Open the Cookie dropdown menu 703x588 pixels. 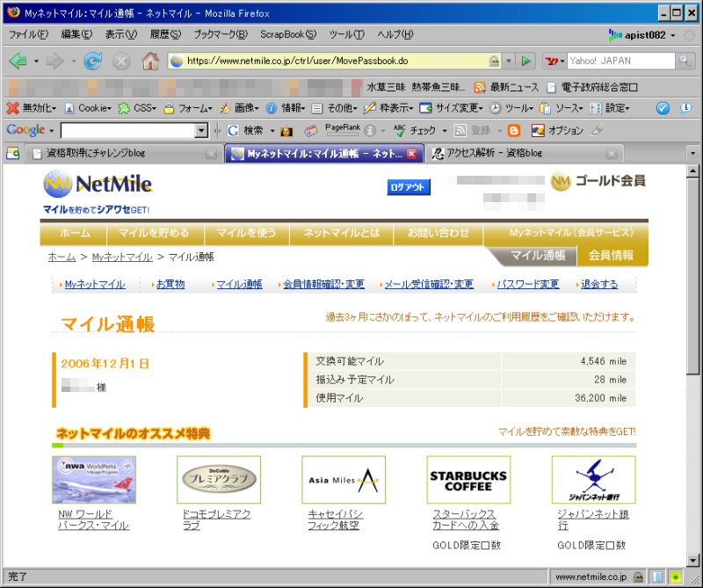click(x=88, y=107)
